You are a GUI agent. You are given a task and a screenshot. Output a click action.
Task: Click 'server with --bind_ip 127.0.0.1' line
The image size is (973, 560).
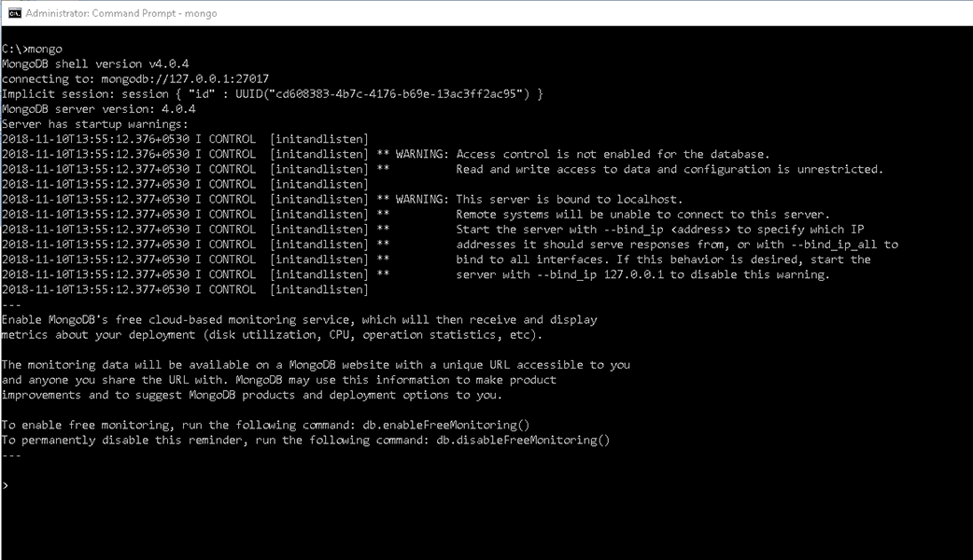coord(642,274)
